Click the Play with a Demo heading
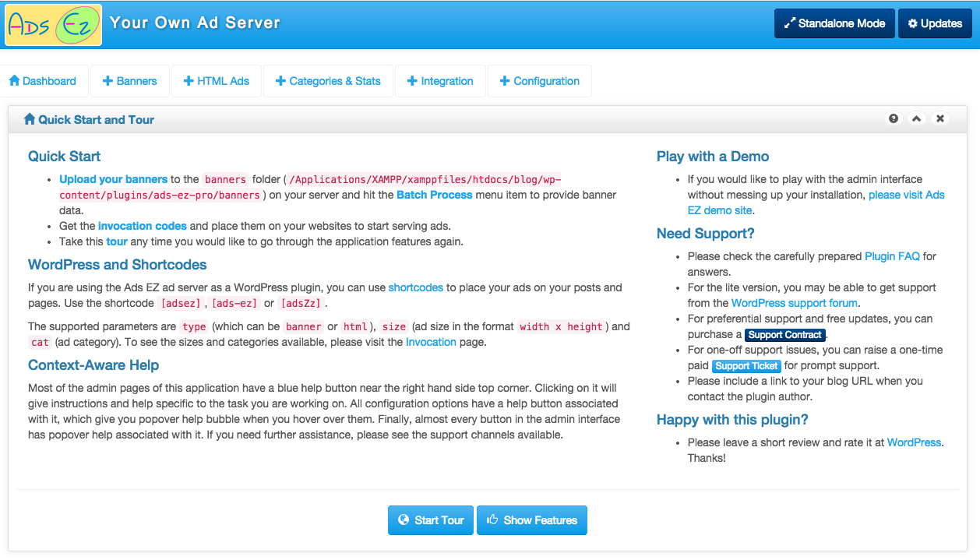 713,156
